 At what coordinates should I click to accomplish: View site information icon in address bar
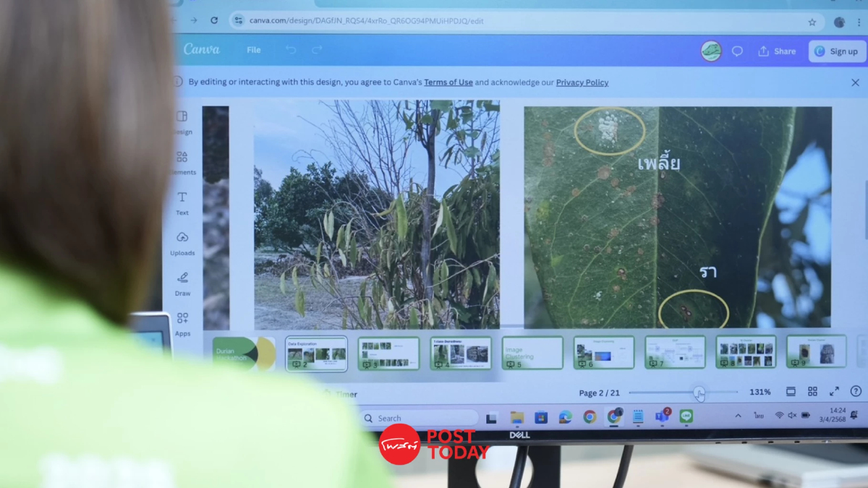click(x=239, y=20)
